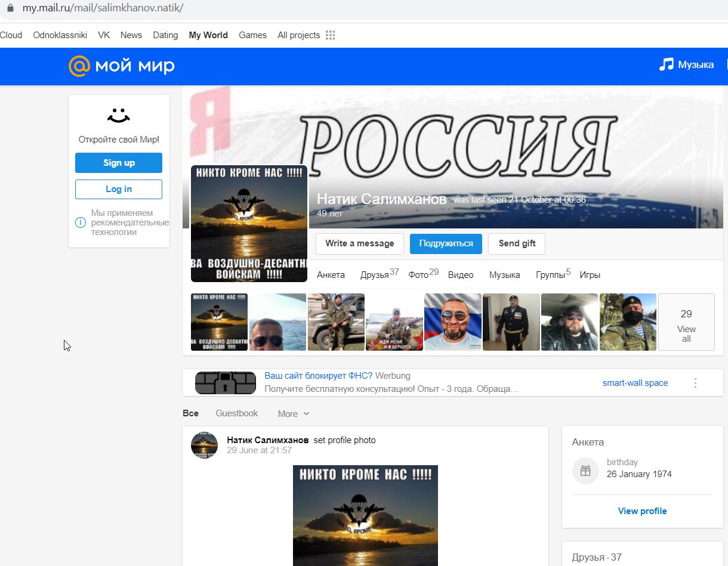Screen dimensions: 728x566
Task: Click the 29 View all photos tile
Action: coord(686,322)
